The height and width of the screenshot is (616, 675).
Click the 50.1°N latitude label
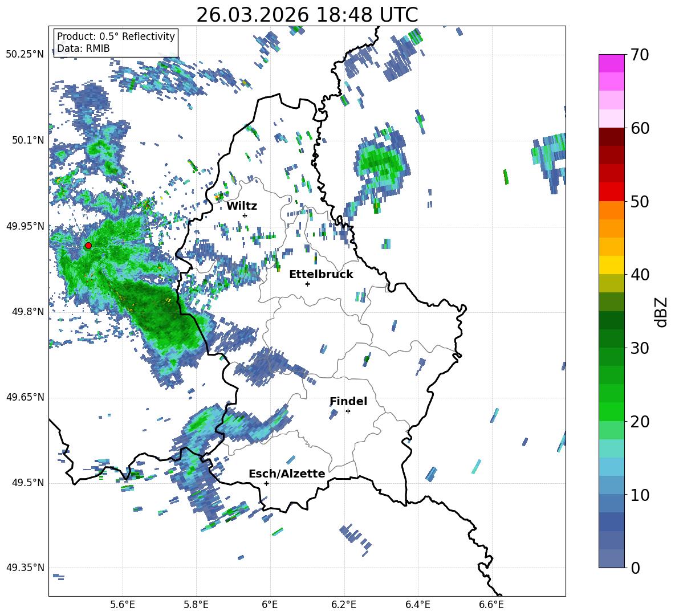(28, 140)
